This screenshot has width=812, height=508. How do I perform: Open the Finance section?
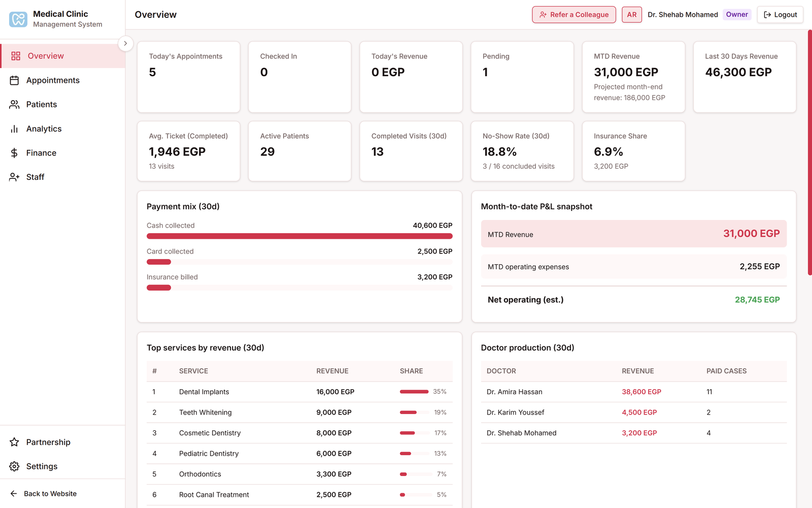63,153
